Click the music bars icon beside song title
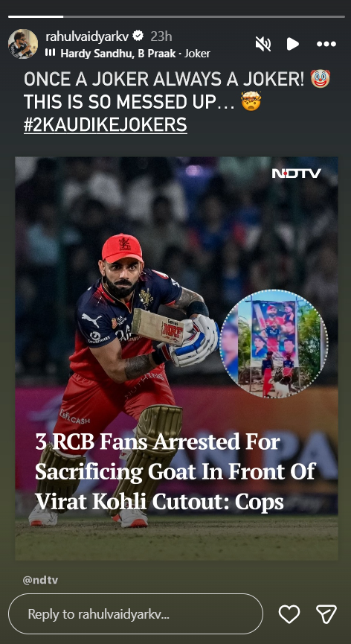Screen dimensions: 351x644 pyautogui.click(x=50, y=53)
